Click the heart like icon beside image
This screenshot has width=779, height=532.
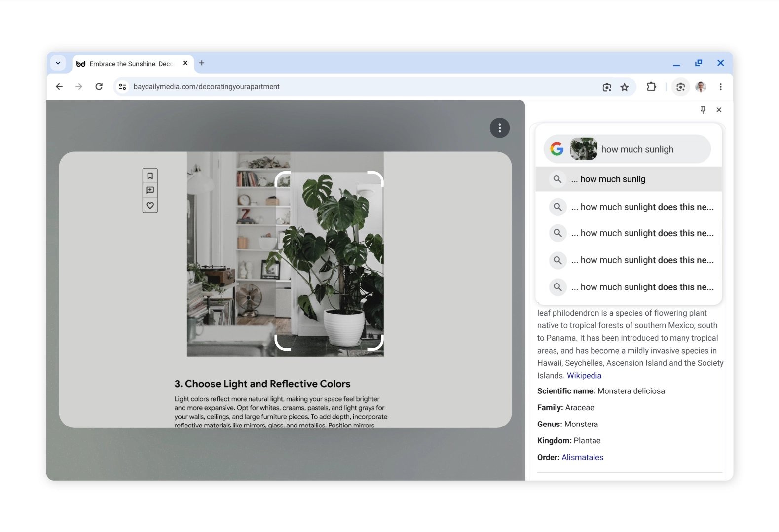click(150, 205)
